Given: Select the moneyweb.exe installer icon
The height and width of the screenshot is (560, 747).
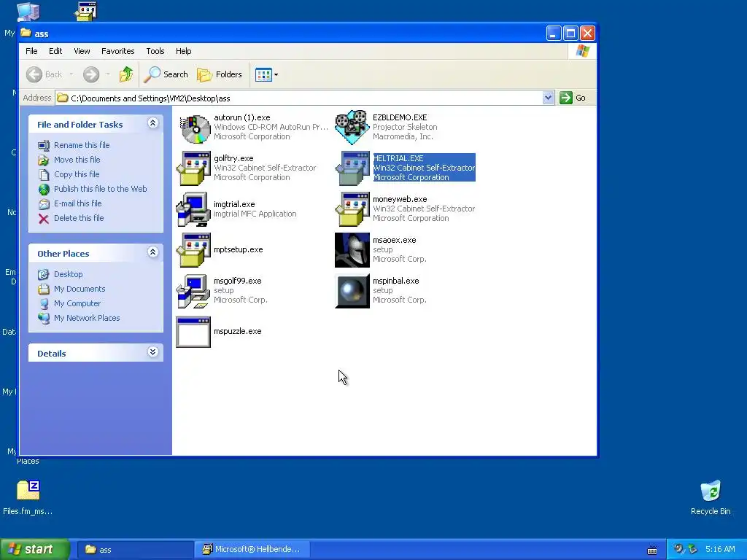Looking at the screenshot, I should click(x=352, y=209).
